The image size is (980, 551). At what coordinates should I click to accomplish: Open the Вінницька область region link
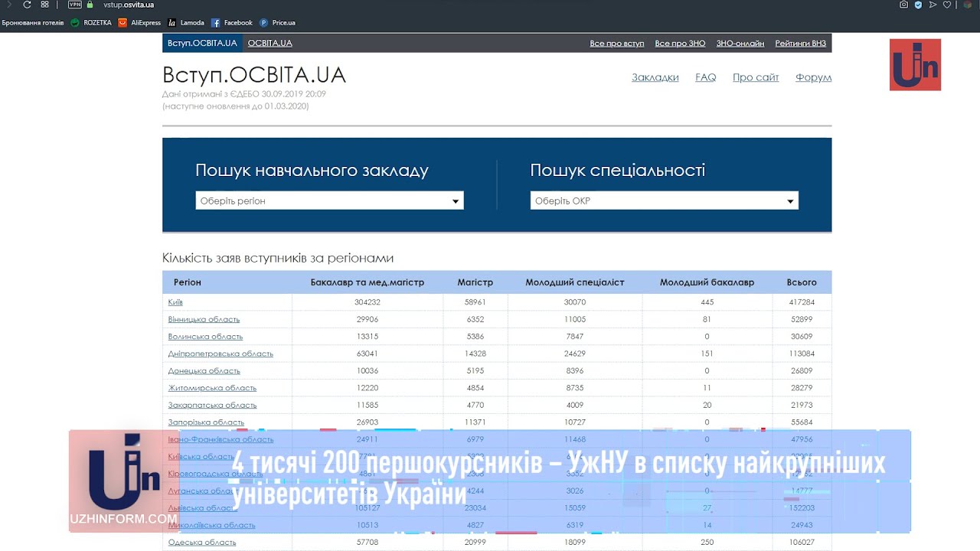(x=204, y=319)
